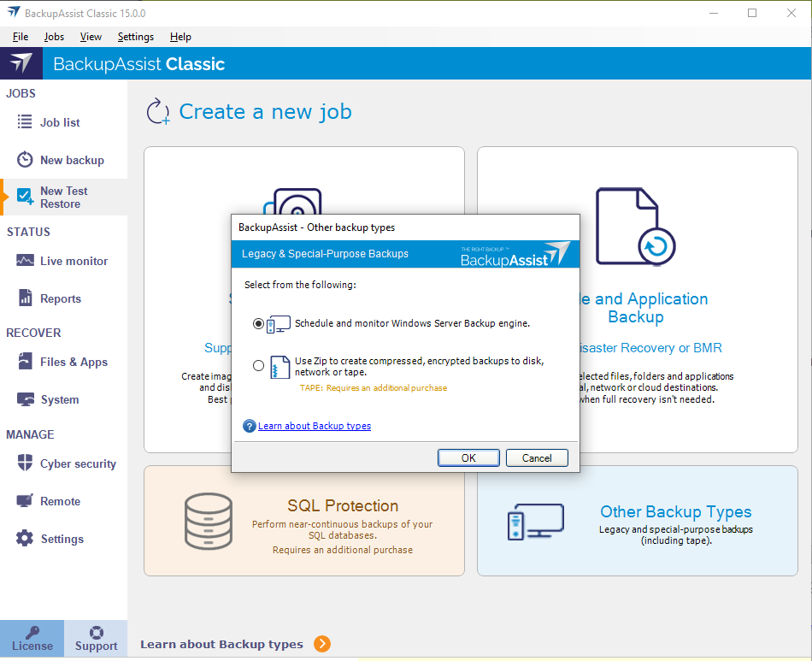Click the Job list icon in sidebar

[25, 122]
